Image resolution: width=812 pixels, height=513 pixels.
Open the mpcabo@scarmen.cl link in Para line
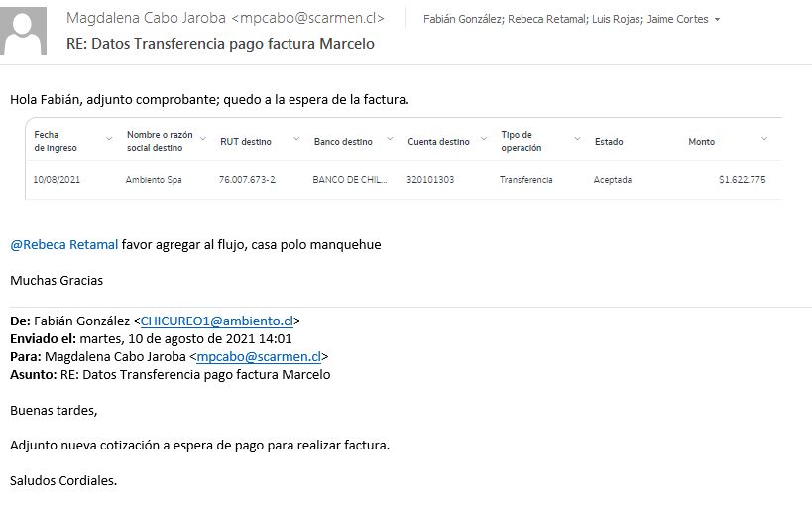[259, 356]
